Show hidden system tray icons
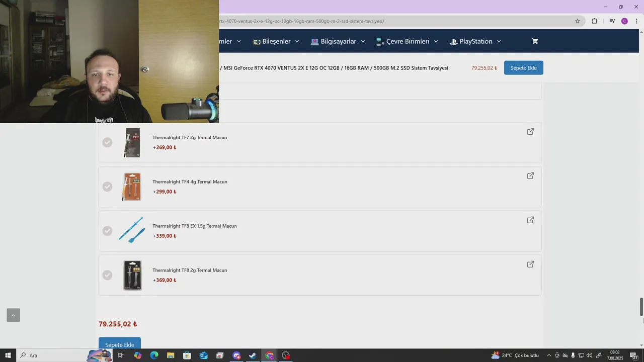 coord(549,355)
